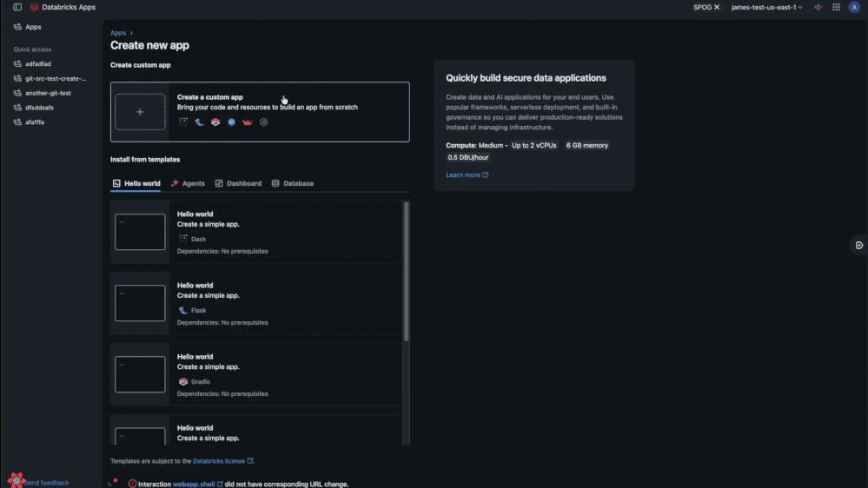Viewport: 868px width, 488px height.
Task: Open the Databricks license link
Action: point(222,461)
